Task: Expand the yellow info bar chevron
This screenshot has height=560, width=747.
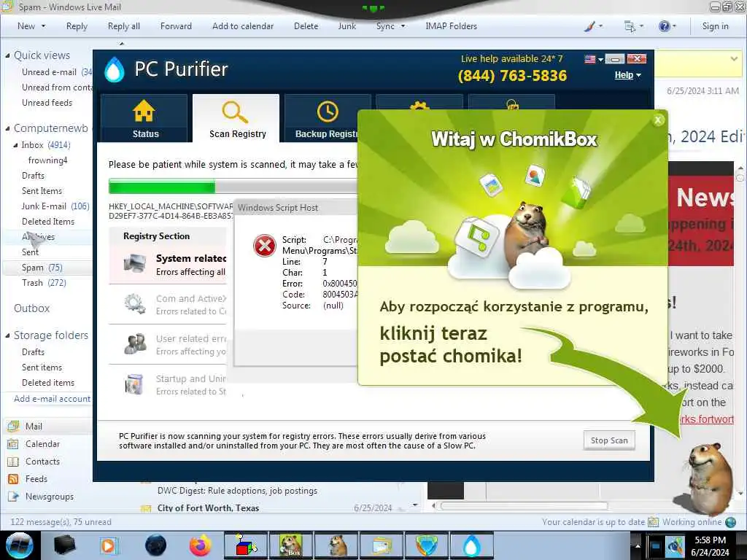Action: coord(734,59)
